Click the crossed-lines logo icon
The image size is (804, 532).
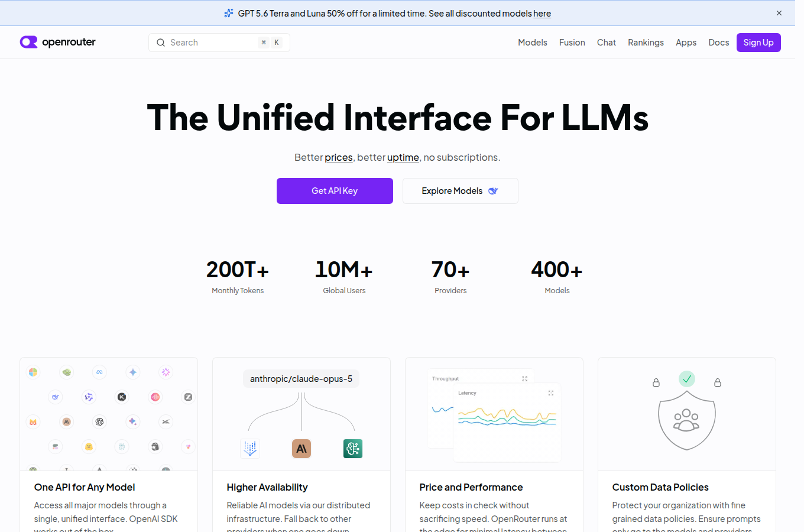pos(166,422)
